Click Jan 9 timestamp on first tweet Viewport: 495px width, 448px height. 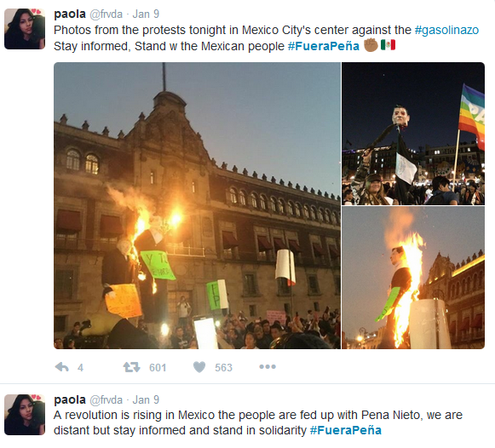click(146, 14)
